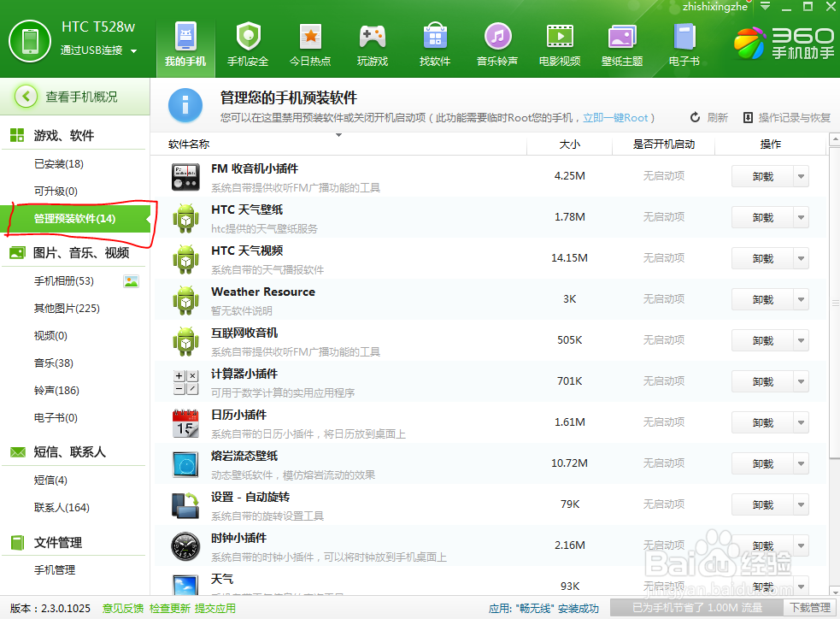Viewport: 840px width, 619px height.
Task: Uninstall the Weather Resource app
Action: click(x=764, y=298)
